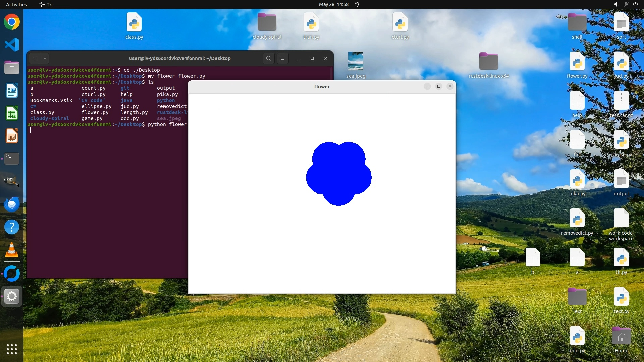Expand the terminal tab dropdown arrow
644x362 pixels.
pyautogui.click(x=45, y=58)
